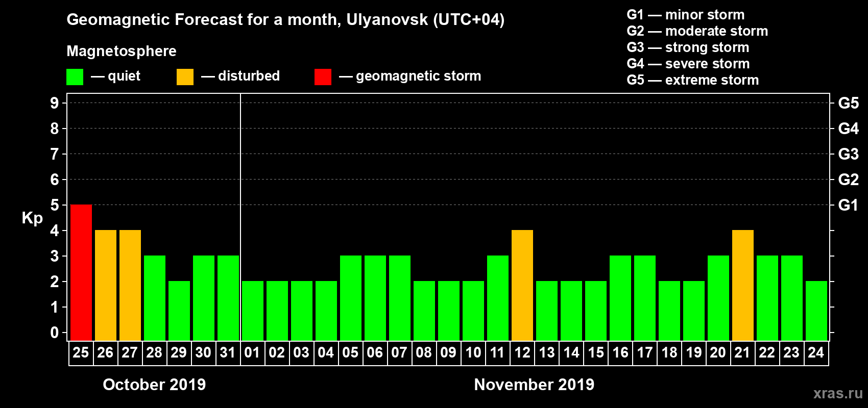
Task: Click the green bar for November 05
Action: (351, 298)
